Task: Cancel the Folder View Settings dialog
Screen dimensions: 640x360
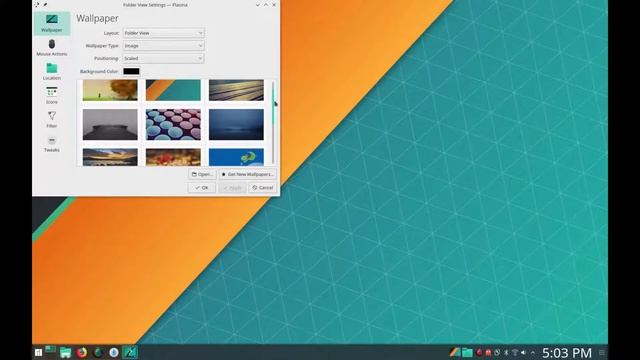Action: pos(262,188)
